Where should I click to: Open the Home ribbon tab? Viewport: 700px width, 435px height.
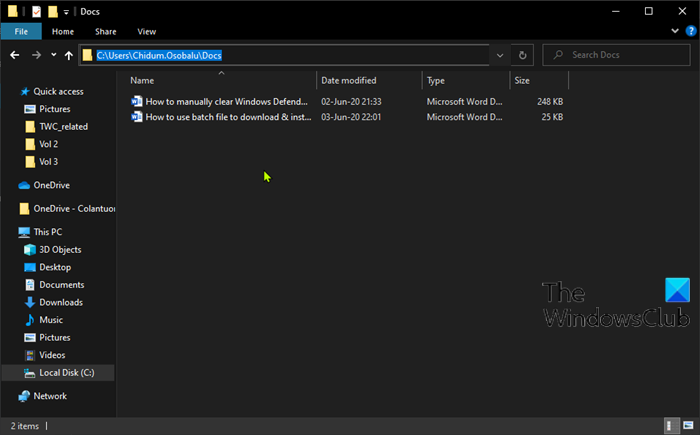[x=63, y=32]
